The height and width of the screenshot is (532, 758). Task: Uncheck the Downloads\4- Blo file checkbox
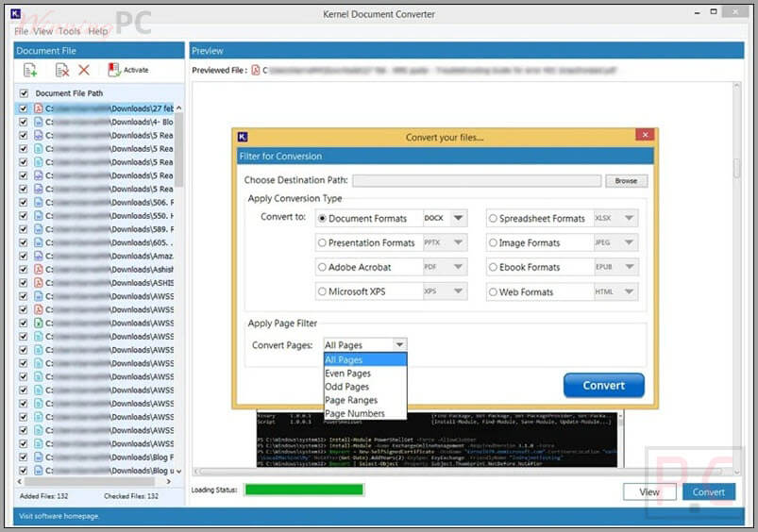pos(24,122)
